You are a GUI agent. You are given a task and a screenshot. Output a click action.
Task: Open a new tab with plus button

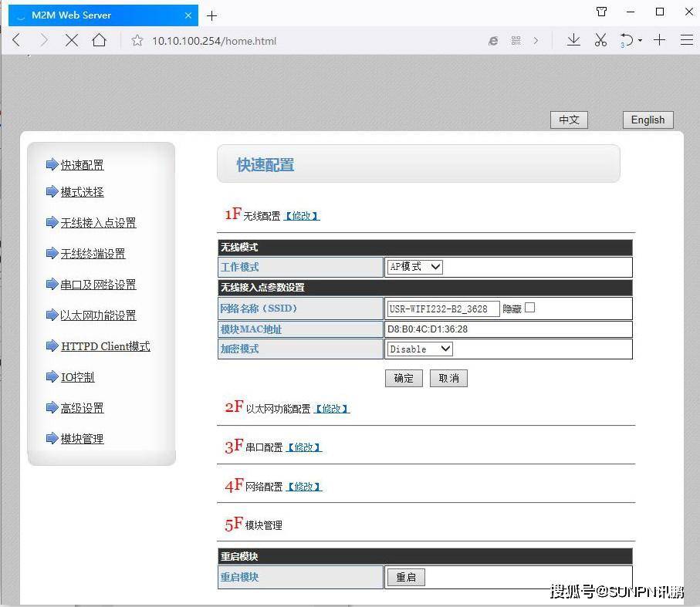[212, 16]
